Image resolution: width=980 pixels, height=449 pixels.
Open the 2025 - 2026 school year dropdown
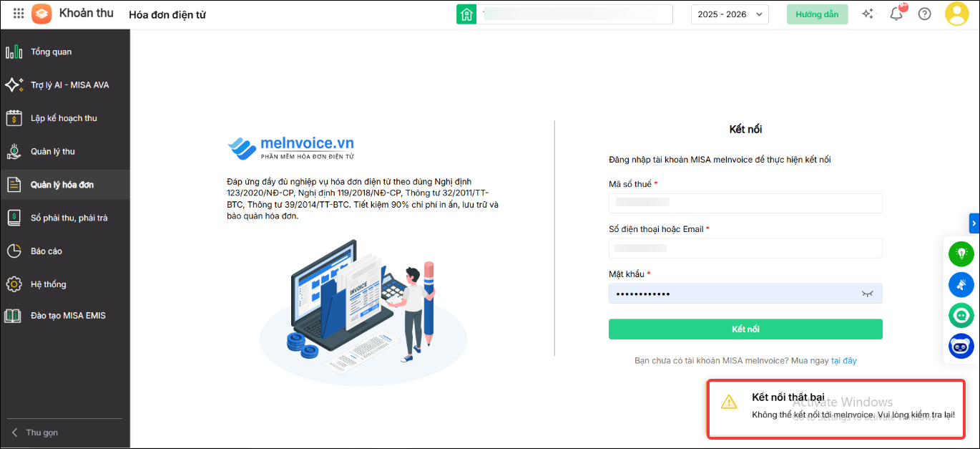coord(730,14)
